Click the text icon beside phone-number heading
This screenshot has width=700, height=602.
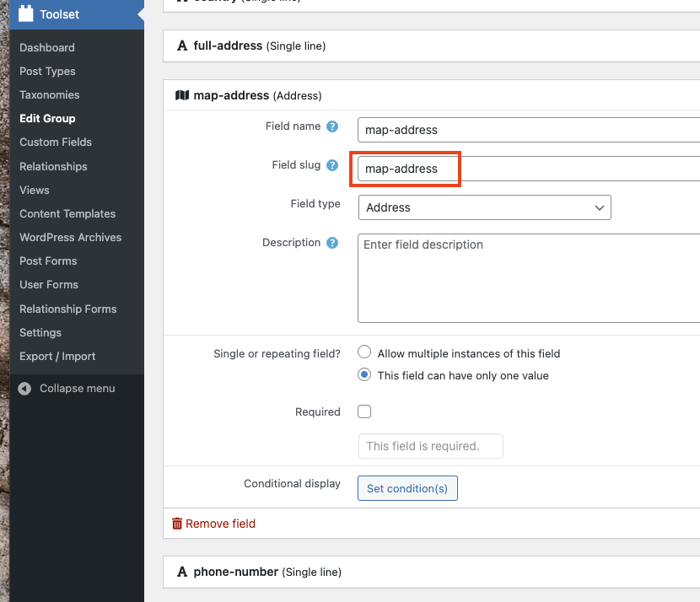pyautogui.click(x=182, y=572)
